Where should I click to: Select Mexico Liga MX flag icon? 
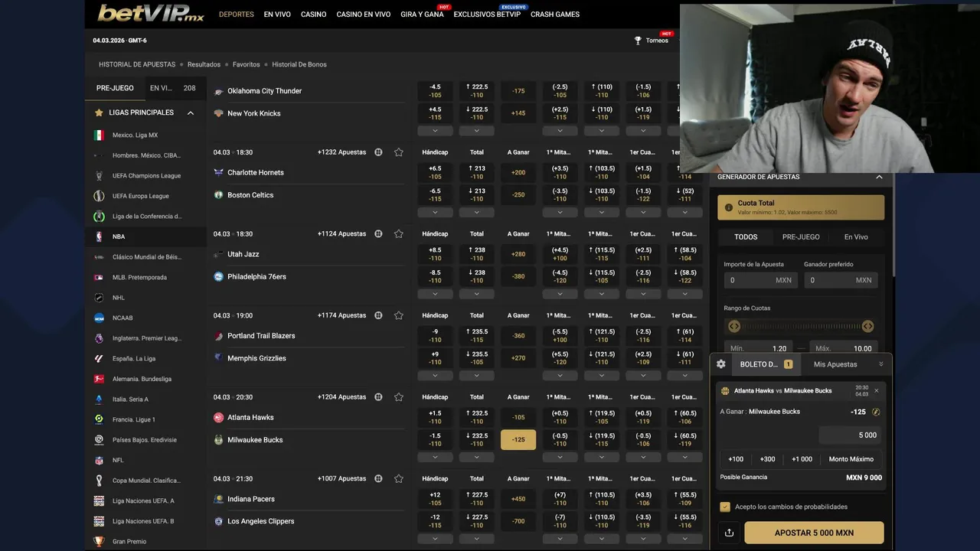(99, 135)
